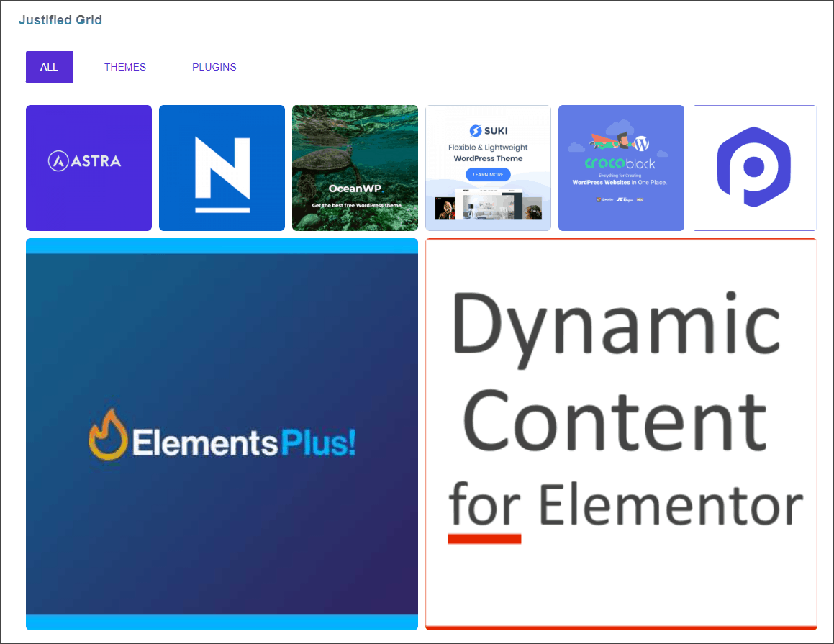Open the Crocoblock thumbnail
This screenshot has width=834, height=644.
coord(621,168)
